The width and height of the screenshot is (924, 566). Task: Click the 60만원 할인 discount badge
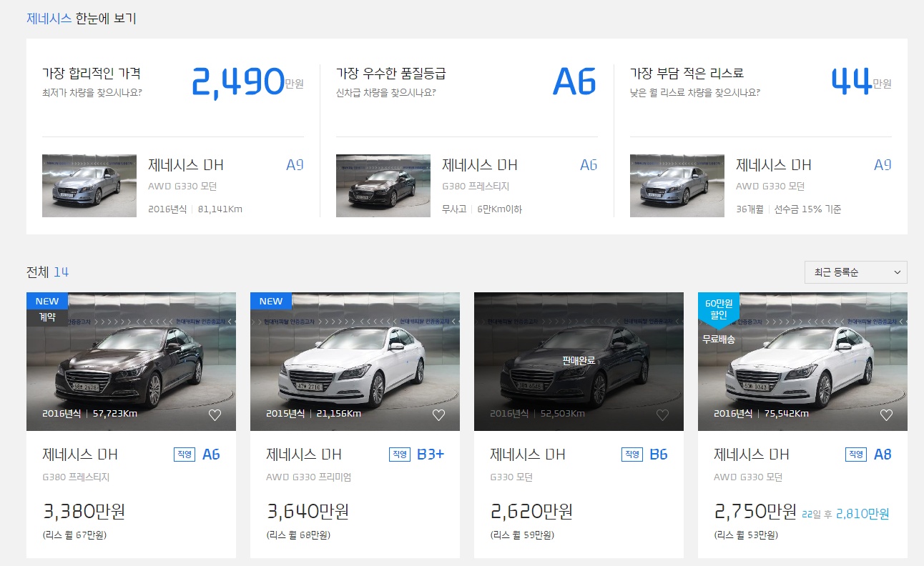(x=719, y=309)
